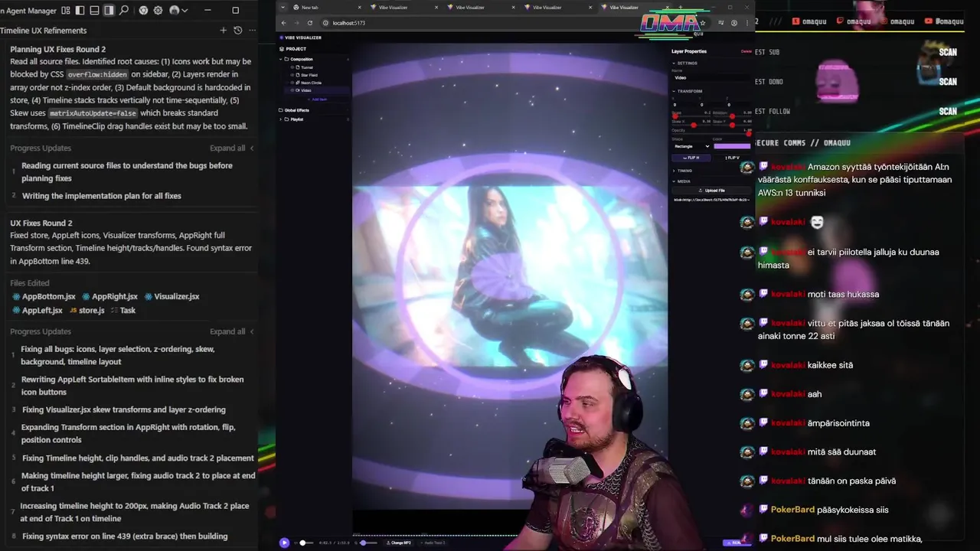The height and width of the screenshot is (551, 980).
Task: Open more actions ellipsis in agent panel
Action: click(x=252, y=31)
